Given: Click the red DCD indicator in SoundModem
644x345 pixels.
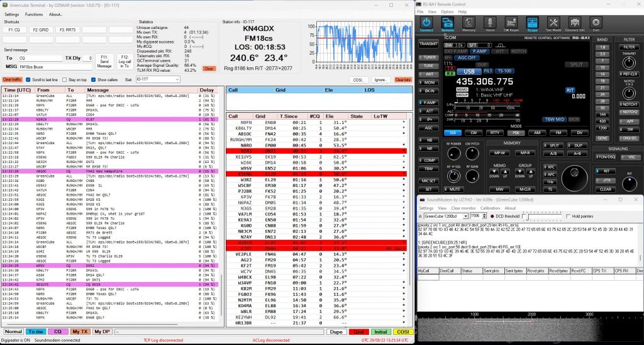Looking at the screenshot, I should click(x=492, y=216).
